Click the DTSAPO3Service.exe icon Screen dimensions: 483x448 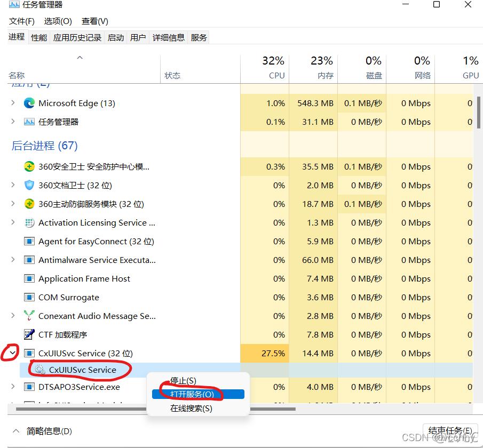click(x=29, y=387)
